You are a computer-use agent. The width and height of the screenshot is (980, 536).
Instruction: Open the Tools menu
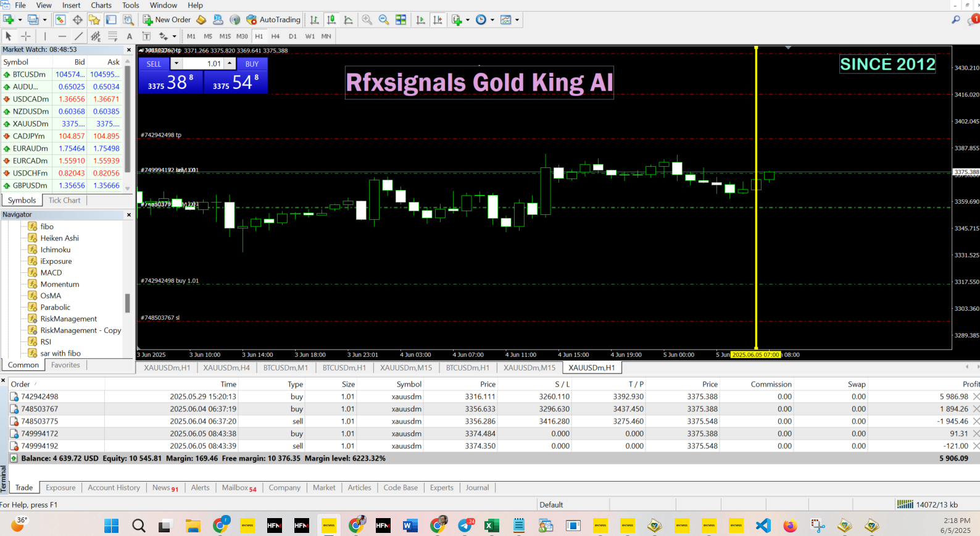click(x=130, y=5)
